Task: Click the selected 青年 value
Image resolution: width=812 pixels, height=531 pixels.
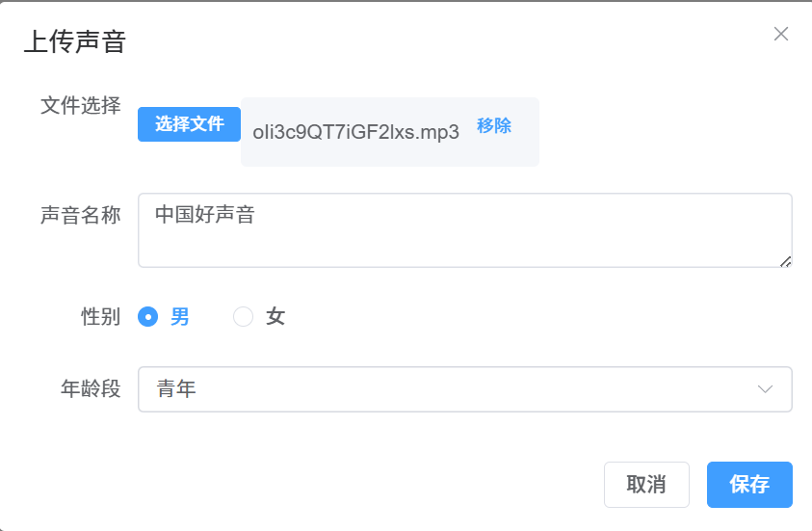Action: 176,389
